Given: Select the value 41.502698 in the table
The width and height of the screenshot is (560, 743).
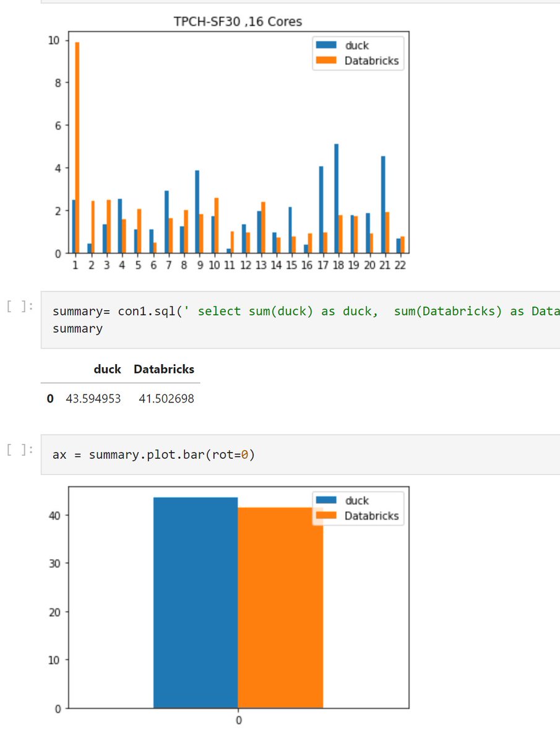Looking at the screenshot, I should tap(168, 398).
